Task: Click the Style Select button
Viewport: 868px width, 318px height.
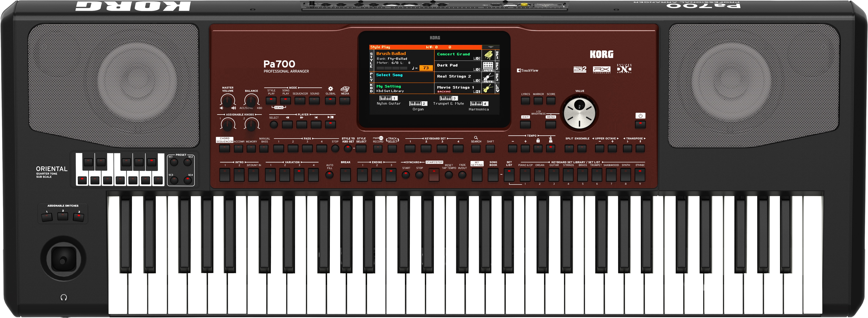Action: [361, 149]
